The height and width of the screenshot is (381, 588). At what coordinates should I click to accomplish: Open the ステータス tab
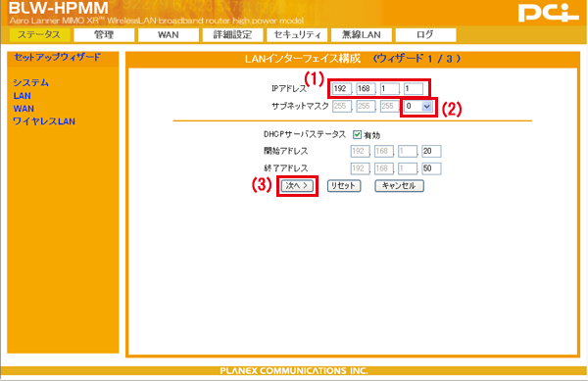pos(39,35)
